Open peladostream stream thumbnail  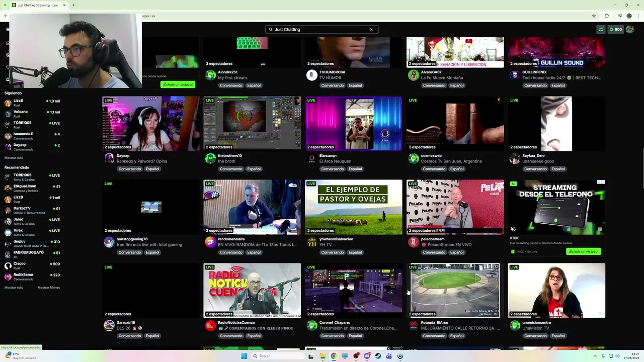[455, 207]
